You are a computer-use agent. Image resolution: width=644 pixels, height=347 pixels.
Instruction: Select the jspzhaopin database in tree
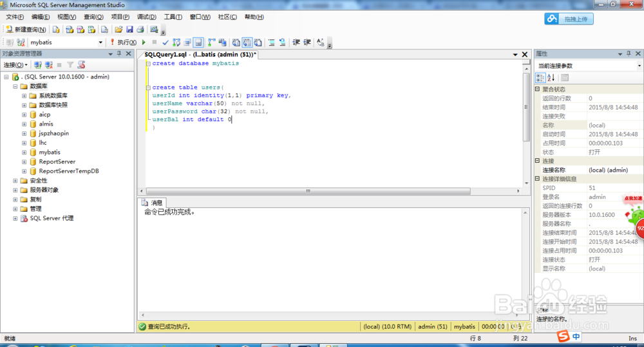click(x=54, y=133)
